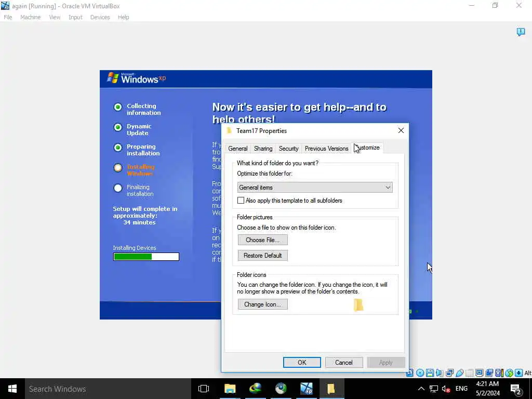532x399 pixels.
Task: Click the VirtualBox USB devices status icon
Action: [460, 373]
